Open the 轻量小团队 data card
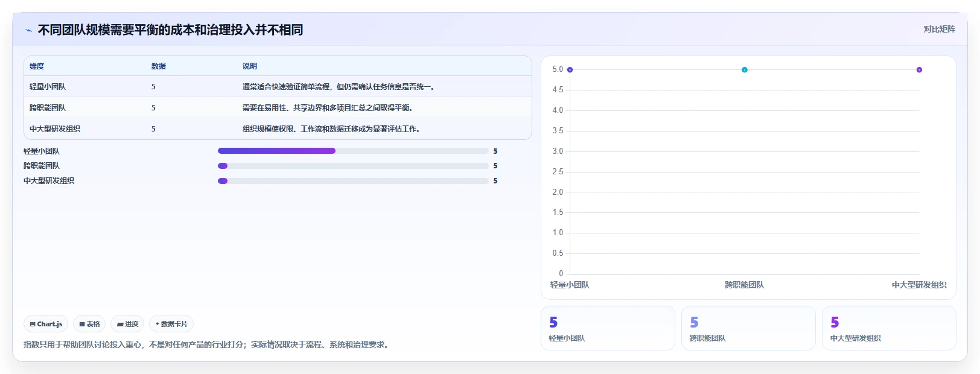Image resolution: width=980 pixels, height=374 pixels. pos(608,328)
